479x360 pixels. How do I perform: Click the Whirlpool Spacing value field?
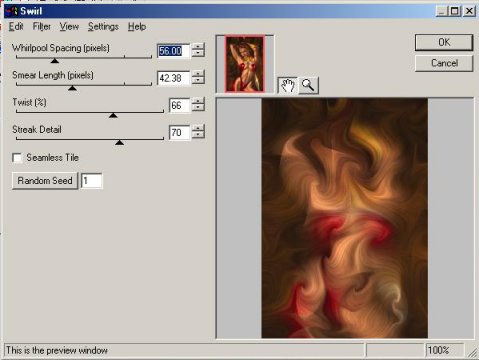173,51
